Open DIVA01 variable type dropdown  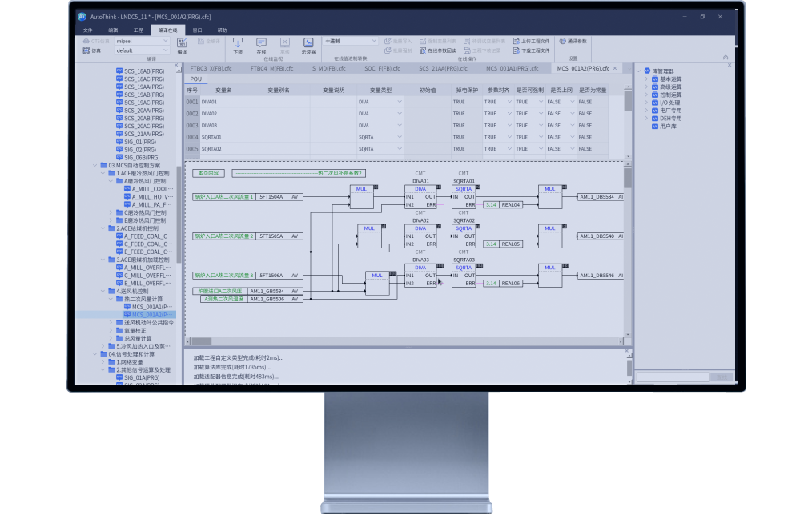click(x=400, y=102)
